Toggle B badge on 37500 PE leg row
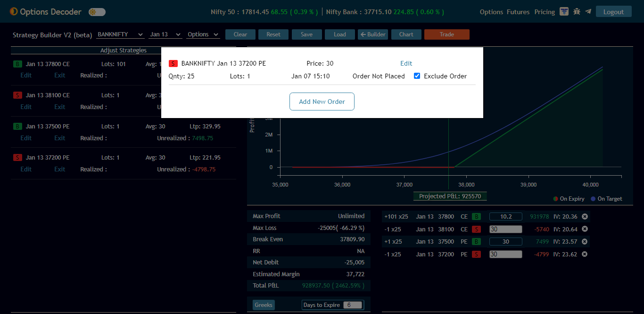 477,241
